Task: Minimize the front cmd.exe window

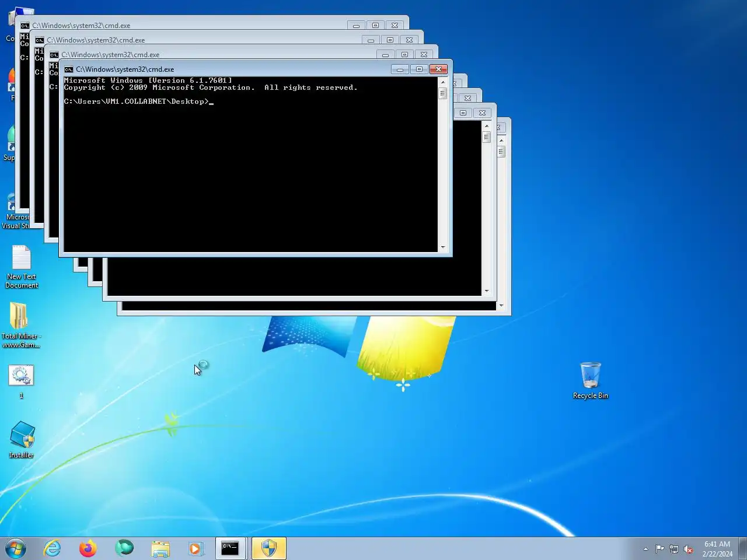Action: point(400,69)
